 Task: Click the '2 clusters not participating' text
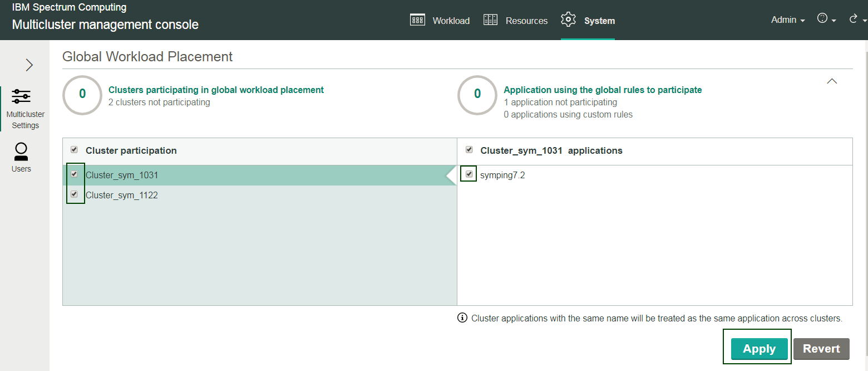coord(159,102)
